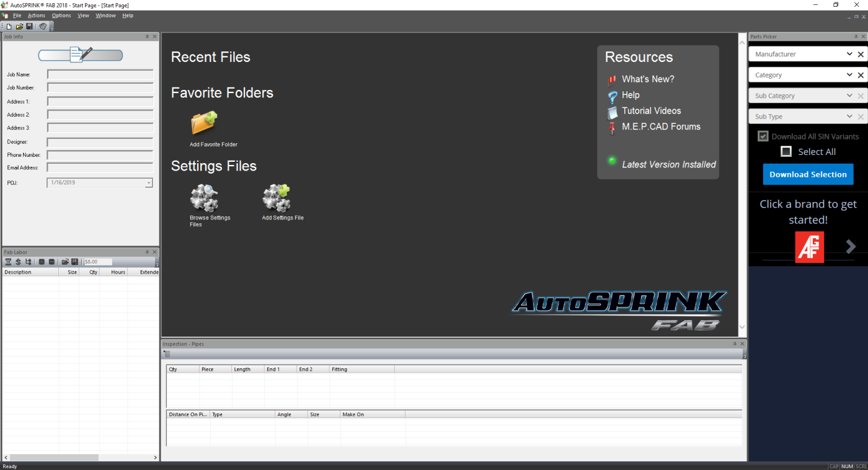Viewport: 868px width, 470px height.
Task: Click the red brand logo in Parts Picker
Action: point(810,247)
